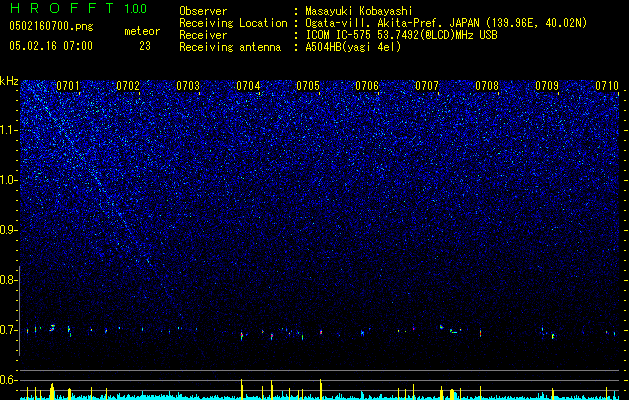Click the 0.7 kHz axis label
Image resolution: width=629 pixels, height=400 pixels.
click(8, 330)
